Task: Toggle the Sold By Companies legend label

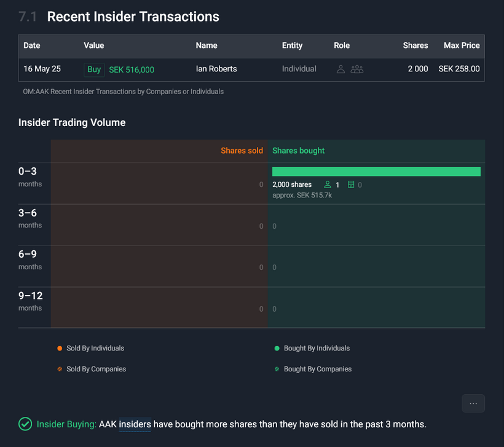Action: point(96,370)
